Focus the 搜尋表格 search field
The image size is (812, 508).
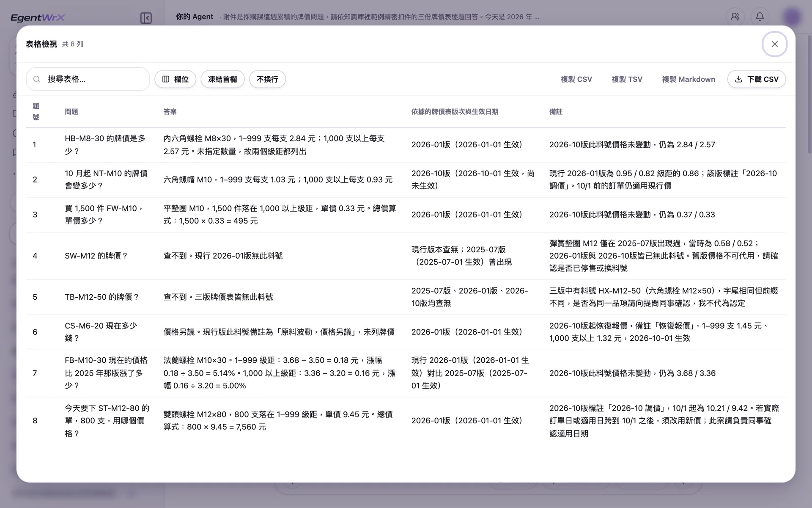pyautogui.click(x=88, y=79)
